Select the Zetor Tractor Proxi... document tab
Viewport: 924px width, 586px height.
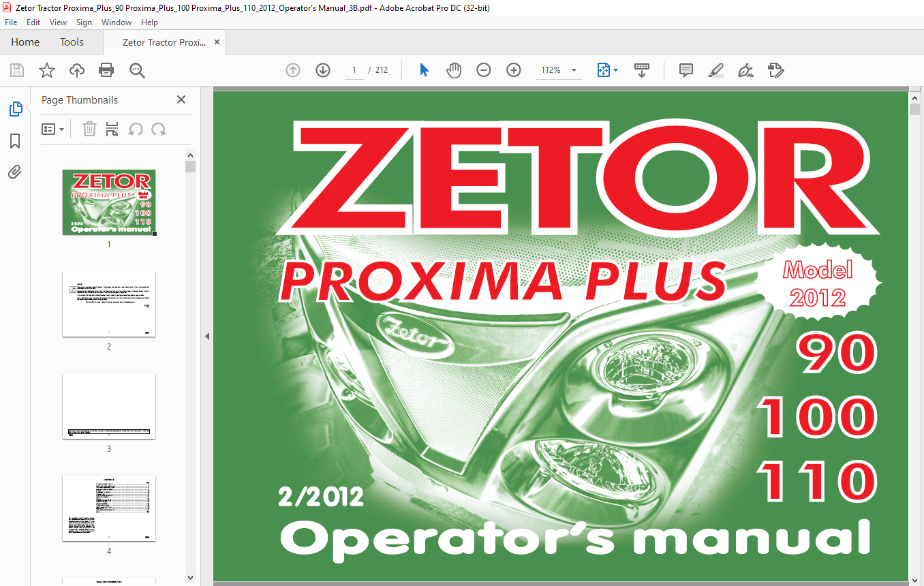(x=164, y=42)
